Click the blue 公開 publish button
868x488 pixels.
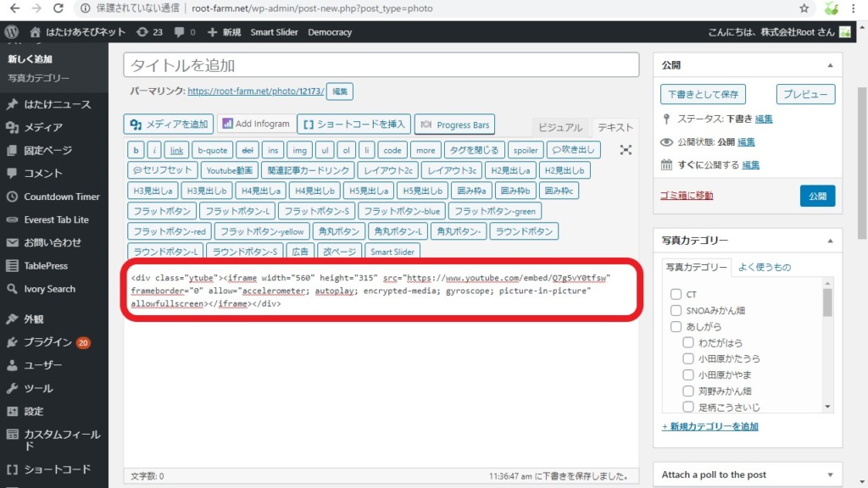(x=817, y=196)
